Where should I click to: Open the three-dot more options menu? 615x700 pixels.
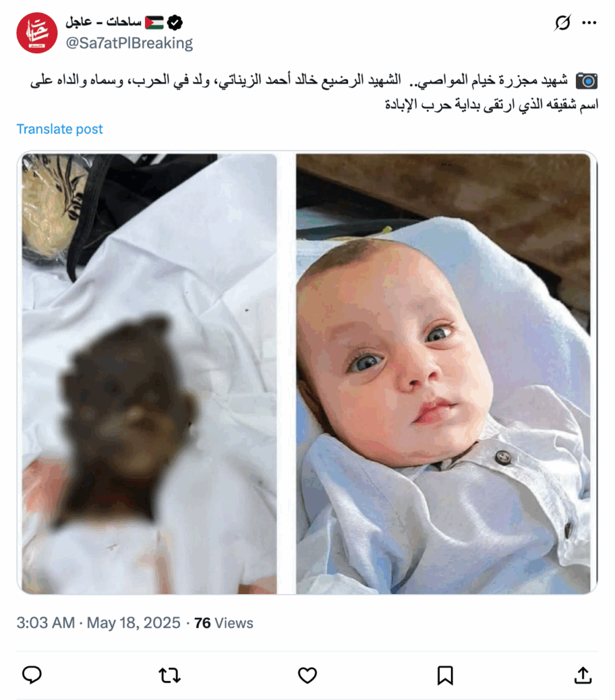coord(589,23)
